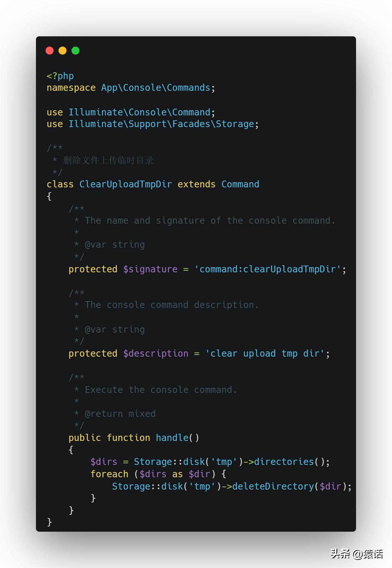Click the red close dot

[x=50, y=51]
